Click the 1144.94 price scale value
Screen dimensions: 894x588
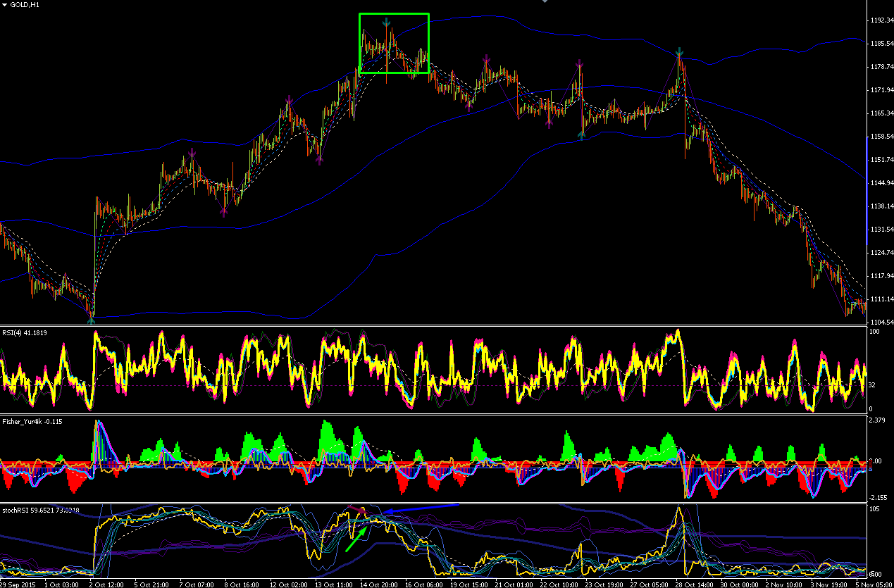(x=881, y=183)
